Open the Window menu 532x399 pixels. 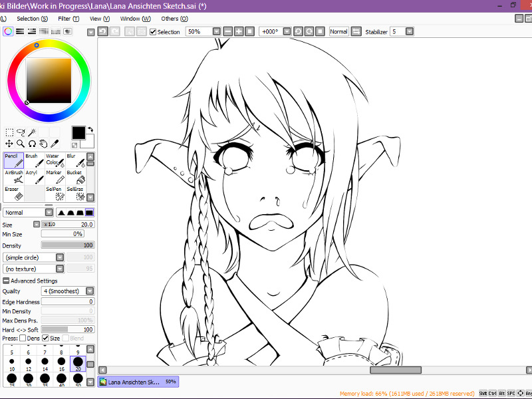point(135,19)
